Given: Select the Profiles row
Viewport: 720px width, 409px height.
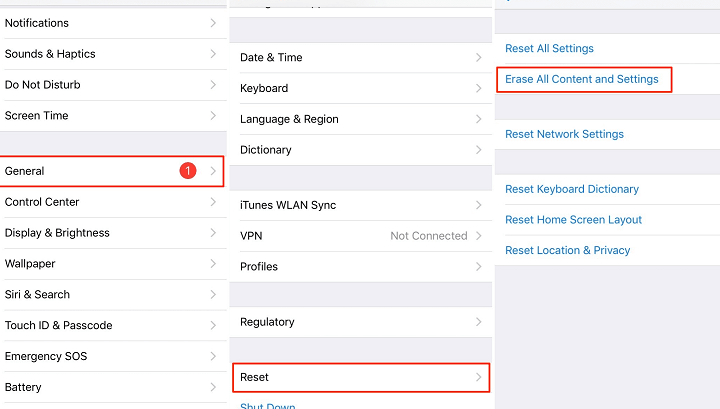Looking at the screenshot, I should click(x=360, y=267).
